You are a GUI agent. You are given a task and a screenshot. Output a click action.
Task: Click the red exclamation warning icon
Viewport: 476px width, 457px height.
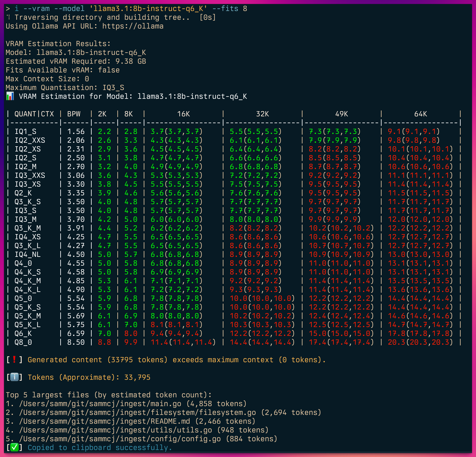pos(14,359)
